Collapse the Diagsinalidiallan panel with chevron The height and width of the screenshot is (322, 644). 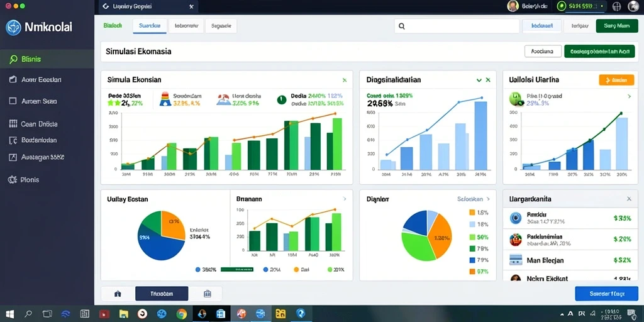[x=479, y=80]
